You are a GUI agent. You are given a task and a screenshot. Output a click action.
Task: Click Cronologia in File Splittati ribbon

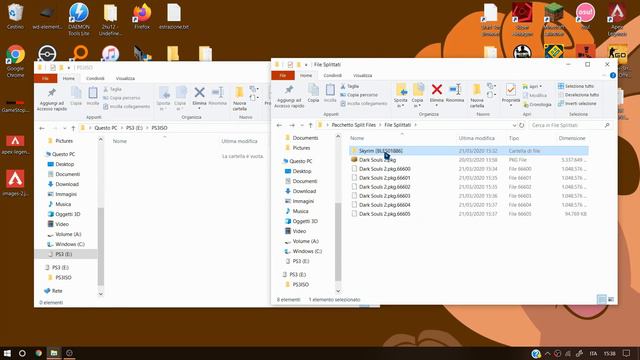(x=537, y=104)
